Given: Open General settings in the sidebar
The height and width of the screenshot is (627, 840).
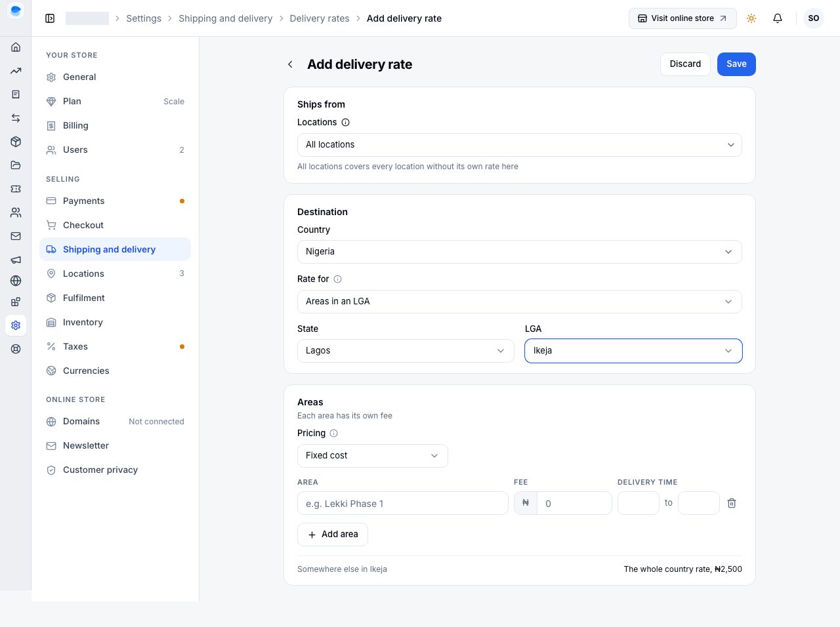Looking at the screenshot, I should 115,77.
